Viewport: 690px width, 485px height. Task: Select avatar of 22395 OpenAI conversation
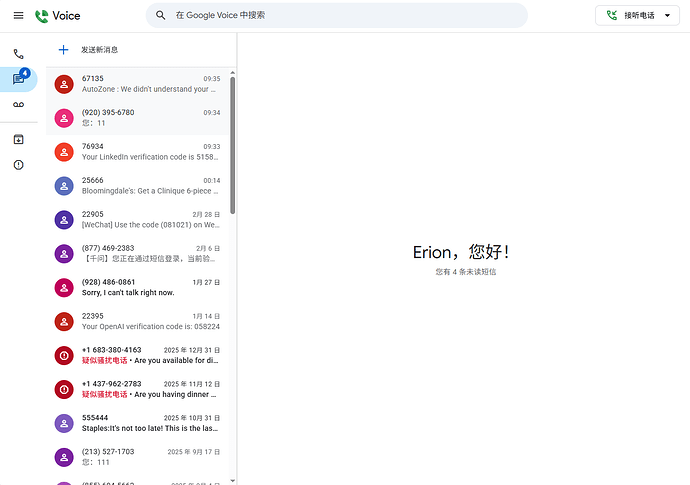pos(64,321)
